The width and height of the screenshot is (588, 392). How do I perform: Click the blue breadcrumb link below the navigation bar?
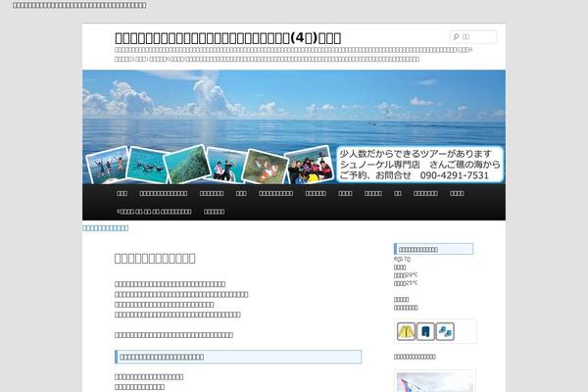pyautogui.click(x=106, y=228)
